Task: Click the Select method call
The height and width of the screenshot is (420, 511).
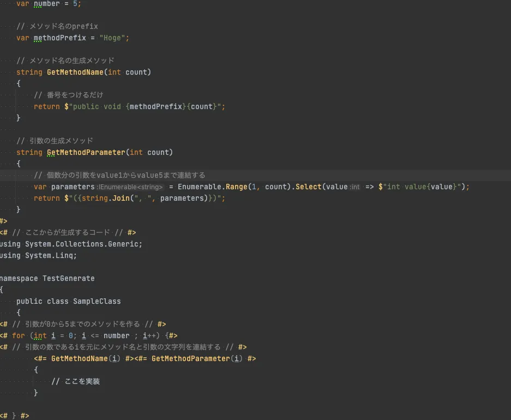Action: (309, 187)
